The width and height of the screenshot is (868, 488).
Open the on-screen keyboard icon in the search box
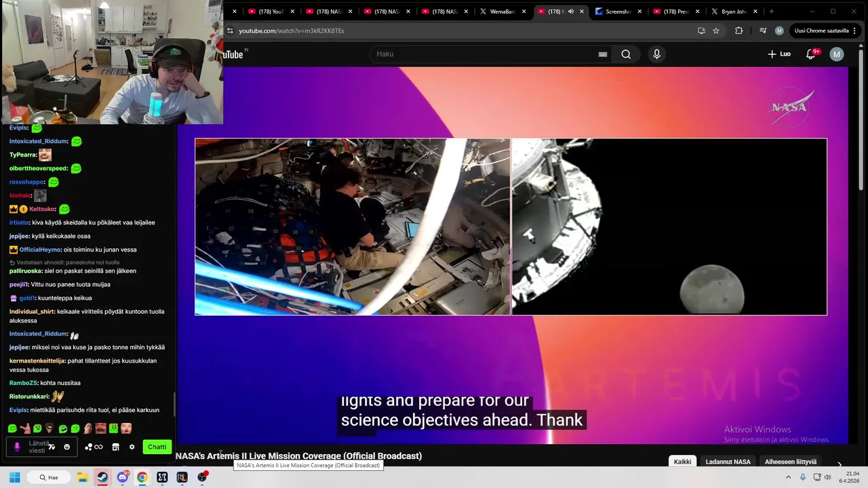(x=602, y=54)
